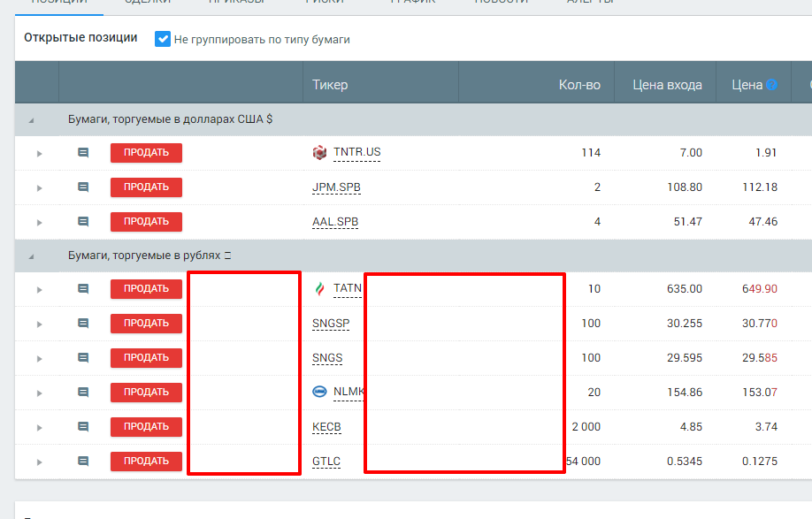Open the NLMK ticker link

coord(349,392)
